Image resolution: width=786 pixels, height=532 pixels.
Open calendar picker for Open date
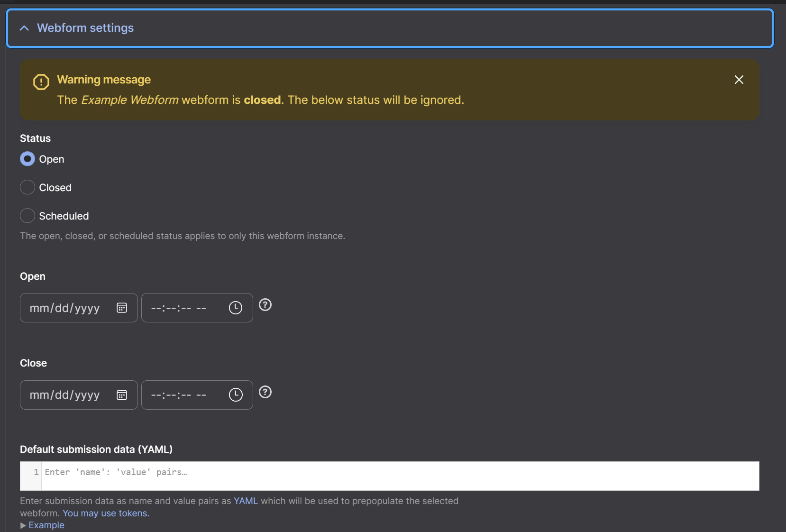tap(122, 308)
